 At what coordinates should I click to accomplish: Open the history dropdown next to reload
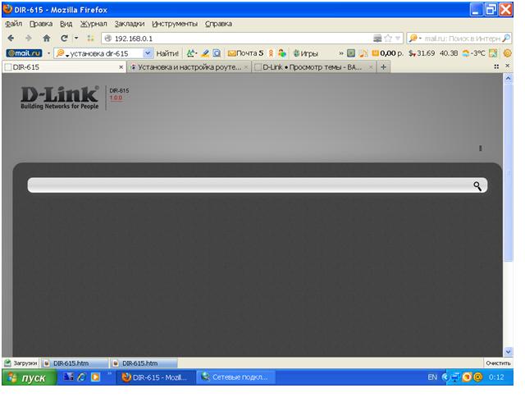(x=76, y=39)
